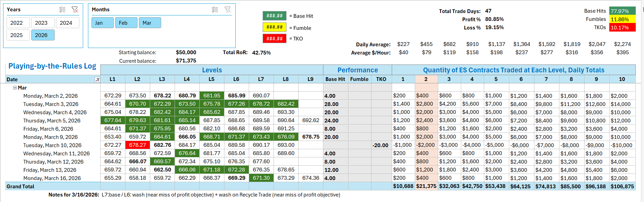Toggle multi-select in the Years slicer
This screenshot has height=202, width=644.
click(62, 10)
